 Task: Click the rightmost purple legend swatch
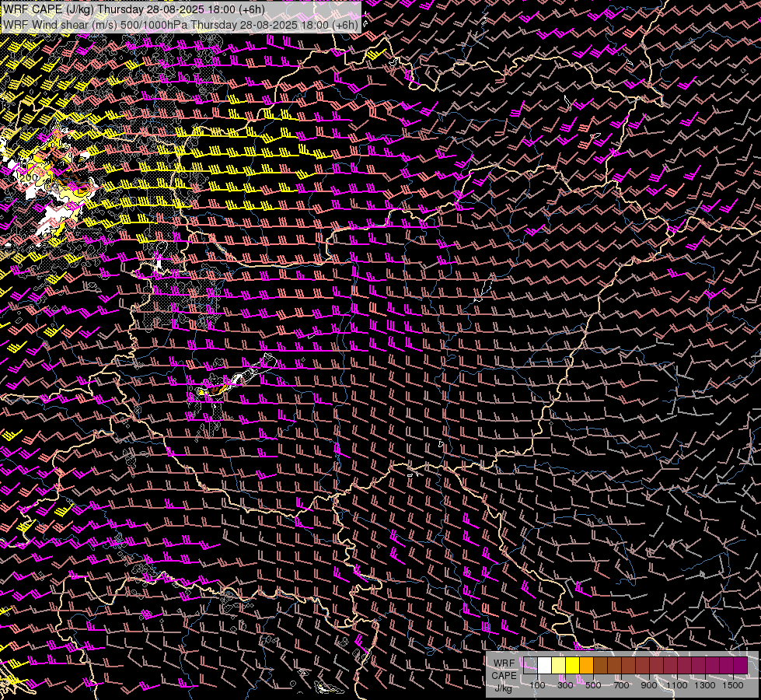tap(741, 666)
